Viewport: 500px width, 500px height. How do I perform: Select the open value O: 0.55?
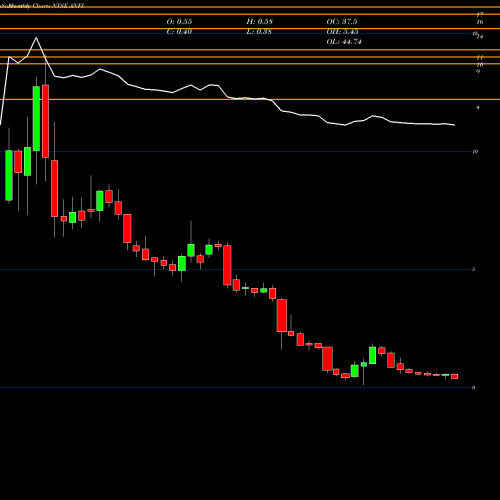pos(179,22)
